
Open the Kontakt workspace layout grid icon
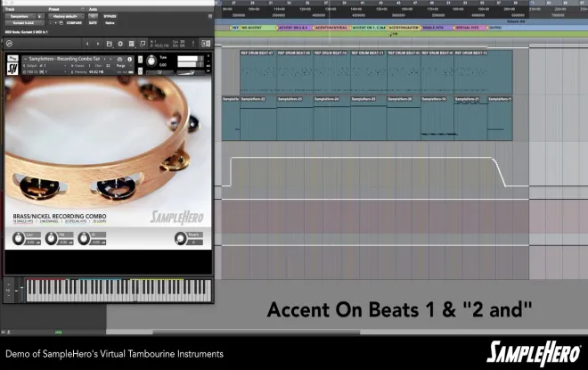tap(131, 44)
